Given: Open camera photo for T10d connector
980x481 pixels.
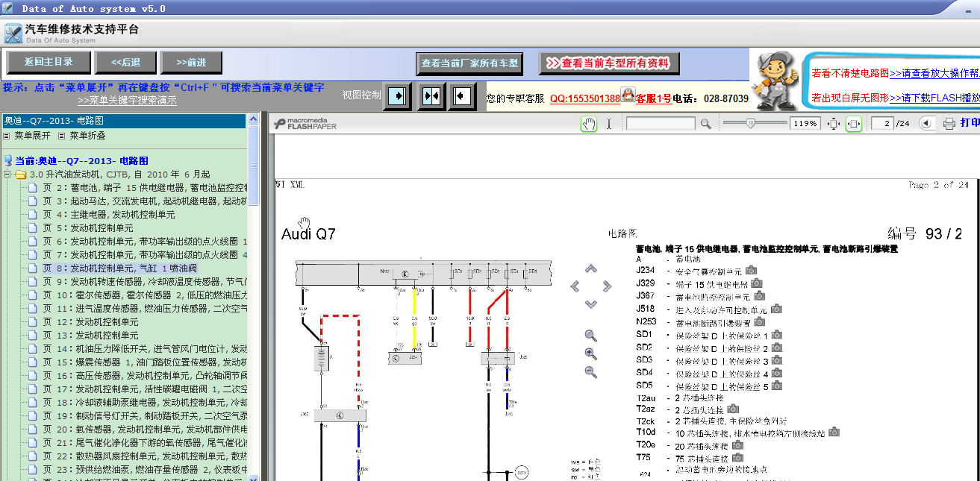Looking at the screenshot, I should pos(834,432).
